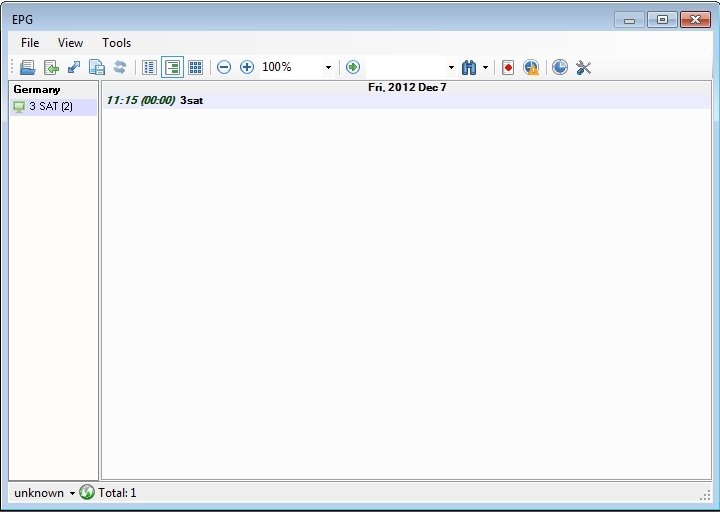The image size is (720, 512).
Task: Zoom in with the plus icon
Action: coord(247,68)
